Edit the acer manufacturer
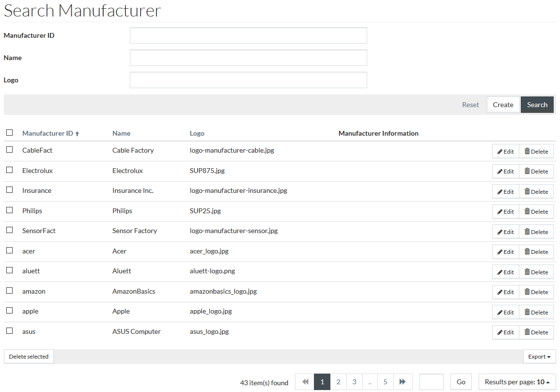This screenshot has height=392, width=560. click(505, 252)
